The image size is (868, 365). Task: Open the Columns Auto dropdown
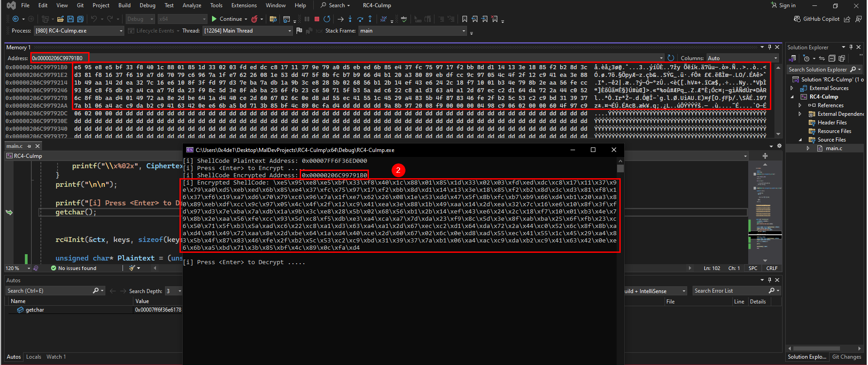[742, 58]
